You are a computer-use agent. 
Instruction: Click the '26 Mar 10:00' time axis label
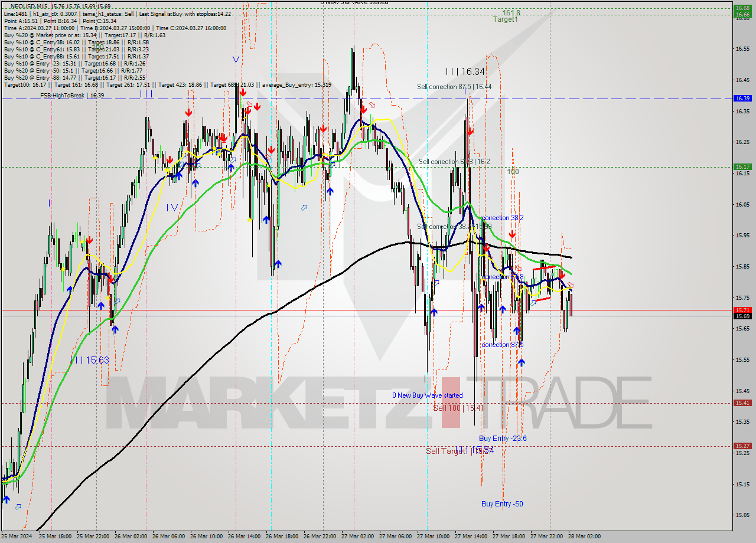click(x=207, y=537)
